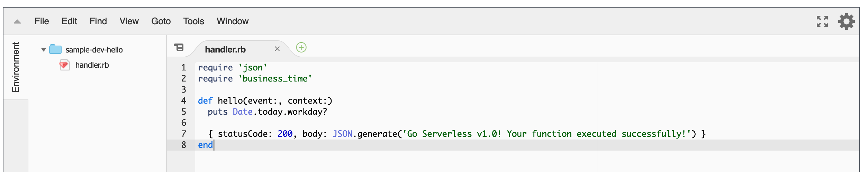Open the Tools menu
The height and width of the screenshot is (172, 868).
coord(193,21)
